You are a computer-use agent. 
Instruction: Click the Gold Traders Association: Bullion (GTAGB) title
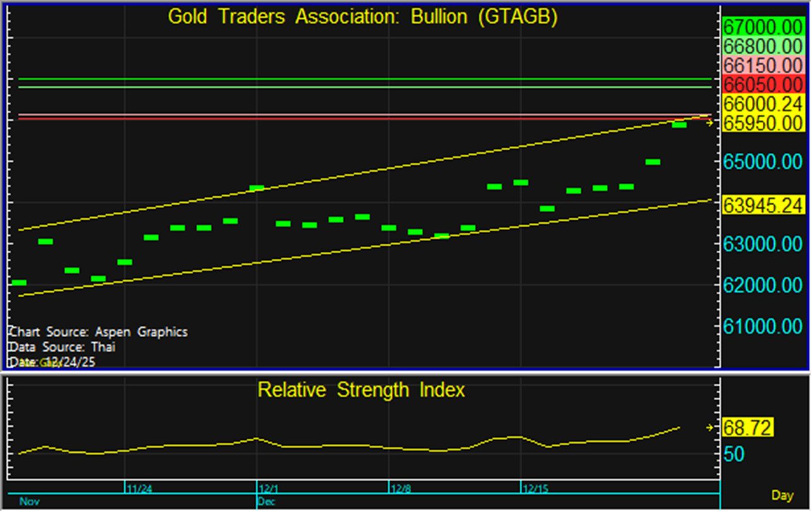pos(362,18)
